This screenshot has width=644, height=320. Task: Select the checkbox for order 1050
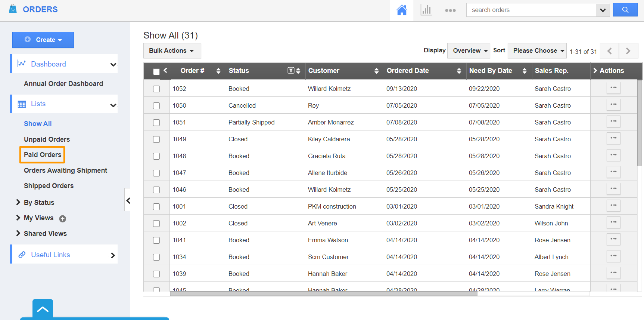tap(156, 106)
